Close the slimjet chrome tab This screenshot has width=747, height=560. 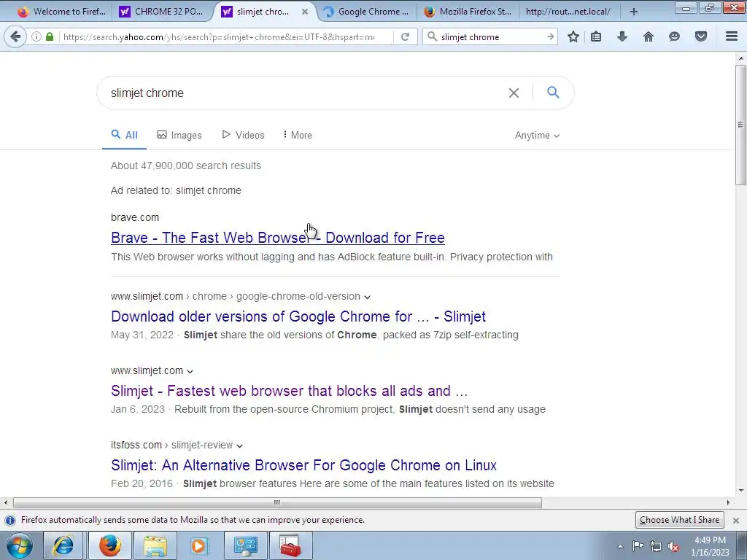305,12
